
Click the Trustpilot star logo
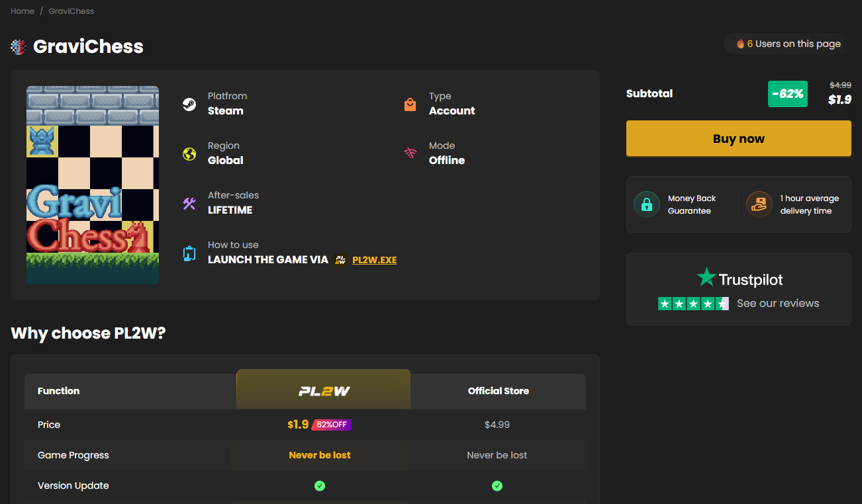706,277
